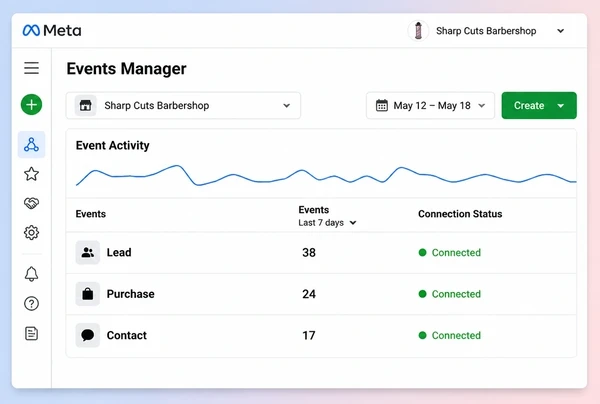Open the settings gear in sidebar
Screen dimensions: 600x404
pyautogui.click(x=31, y=233)
